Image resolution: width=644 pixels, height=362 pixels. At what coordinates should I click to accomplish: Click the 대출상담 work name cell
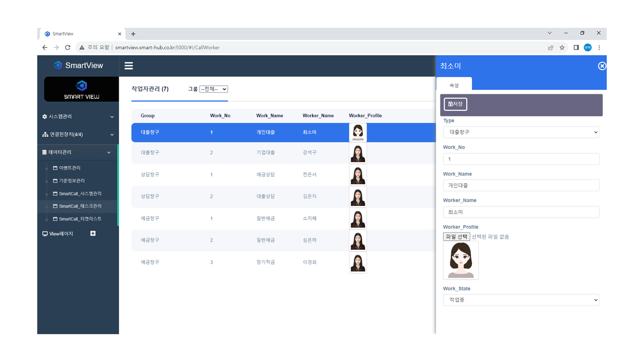265,196
